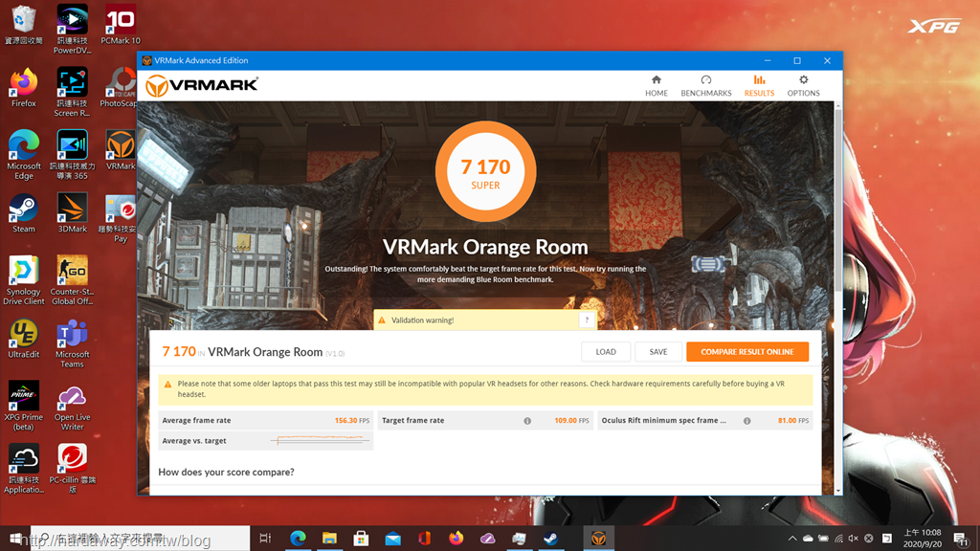Open the Trend Micro Pay desktop icon
This screenshot has width=980, height=551.
click(x=119, y=218)
